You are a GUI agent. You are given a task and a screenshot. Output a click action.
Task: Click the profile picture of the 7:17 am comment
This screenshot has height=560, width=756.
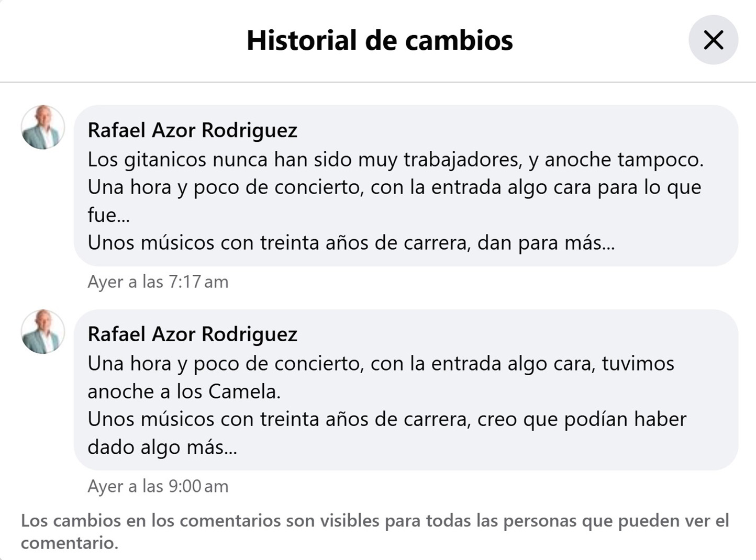point(43,127)
